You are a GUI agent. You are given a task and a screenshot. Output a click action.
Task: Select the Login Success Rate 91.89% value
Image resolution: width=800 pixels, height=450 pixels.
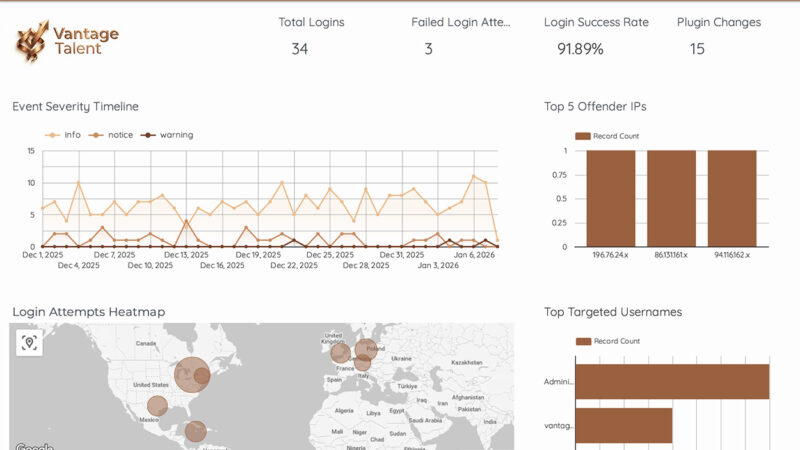(x=580, y=49)
